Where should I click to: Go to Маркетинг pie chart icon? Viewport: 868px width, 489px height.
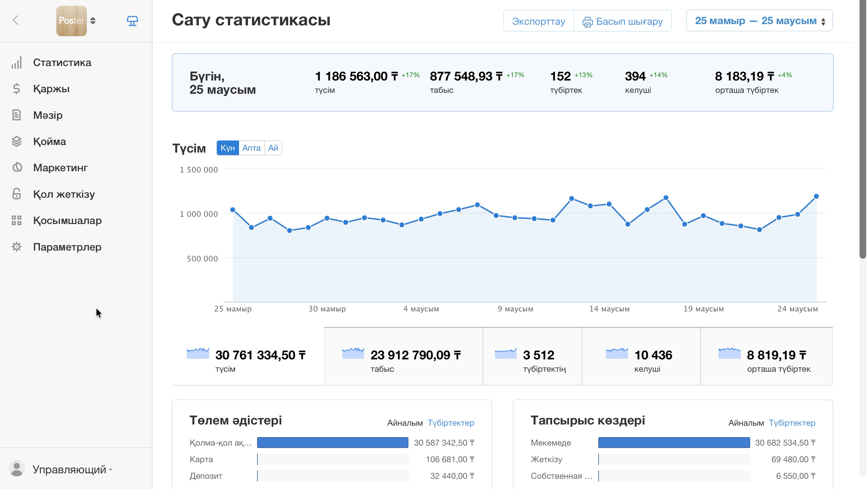pos(17,168)
